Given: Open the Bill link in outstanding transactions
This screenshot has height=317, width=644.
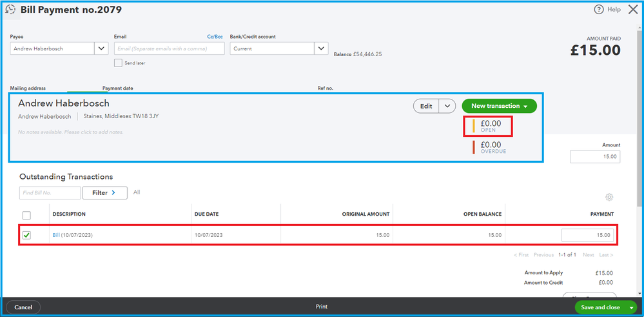Looking at the screenshot, I should coord(56,235).
